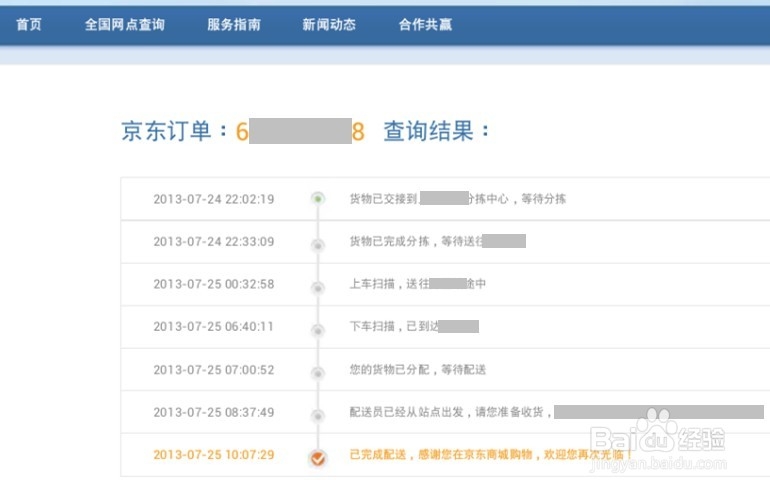The height and width of the screenshot is (490, 770).
Task: Select orange timestamp 2013-07-25 10:07:29
Action: click(x=214, y=455)
